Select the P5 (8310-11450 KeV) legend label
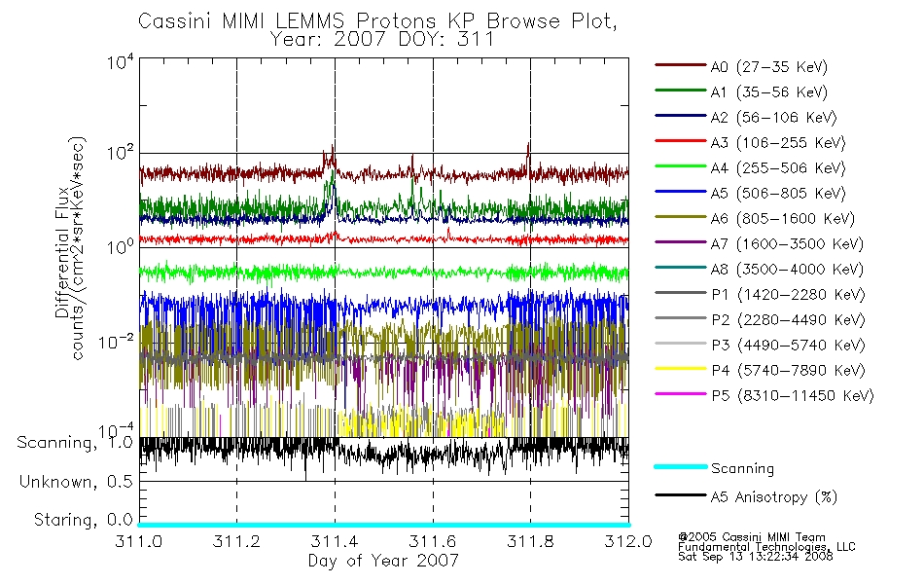 point(793,396)
